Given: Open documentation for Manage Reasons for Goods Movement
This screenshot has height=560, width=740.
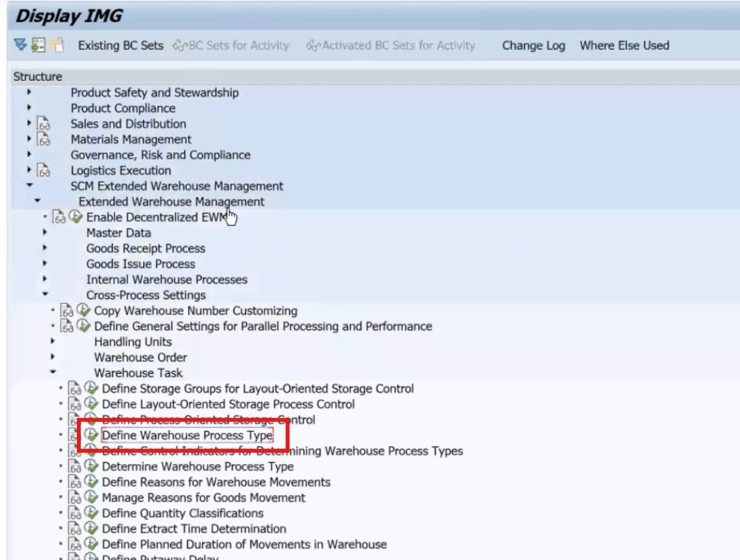Looking at the screenshot, I should [74, 498].
